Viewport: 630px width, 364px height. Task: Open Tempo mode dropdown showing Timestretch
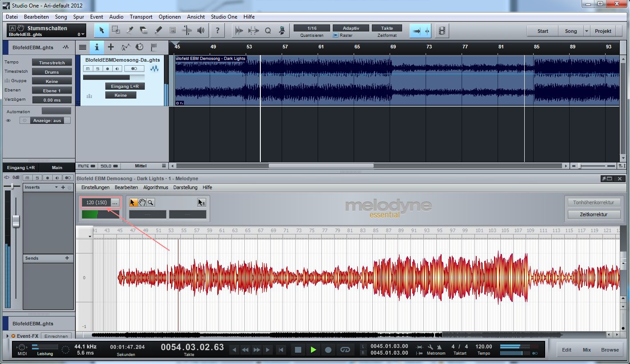click(52, 63)
